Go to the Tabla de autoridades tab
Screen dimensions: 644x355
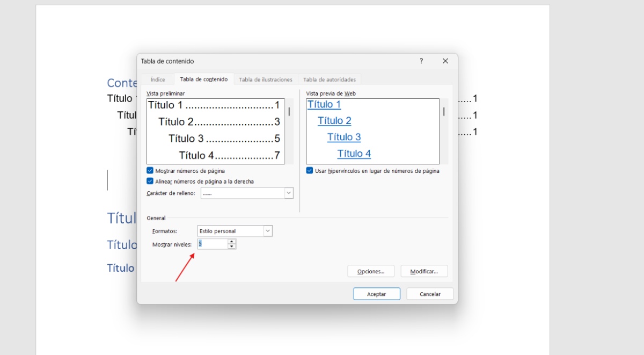[329, 79]
